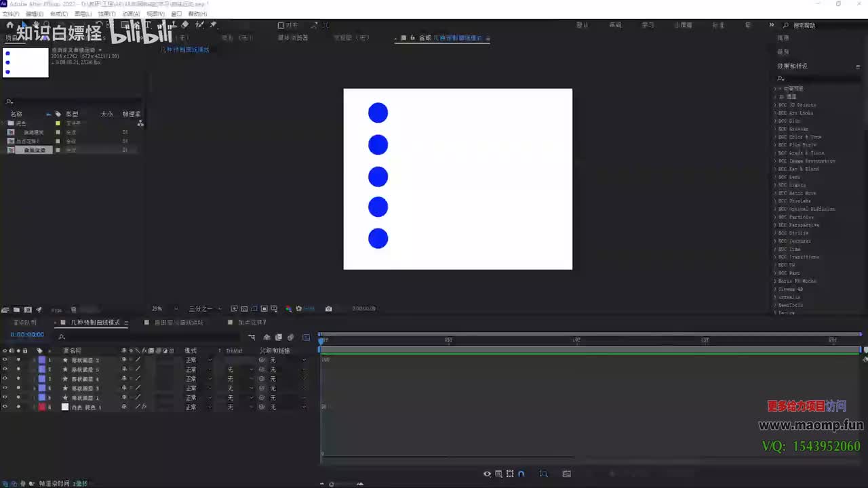Click the Effects and Presets search field

pyautogui.click(x=819, y=79)
